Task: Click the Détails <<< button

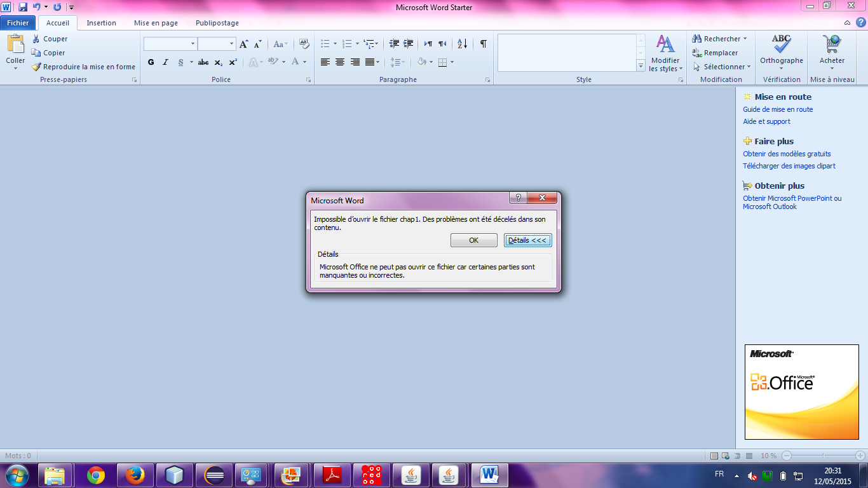Action: pyautogui.click(x=527, y=240)
